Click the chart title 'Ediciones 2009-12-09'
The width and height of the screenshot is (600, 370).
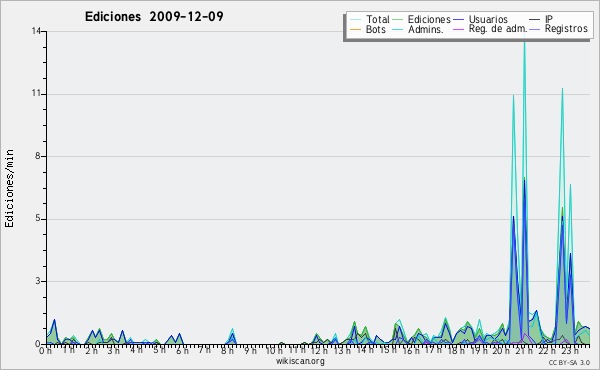pos(154,17)
